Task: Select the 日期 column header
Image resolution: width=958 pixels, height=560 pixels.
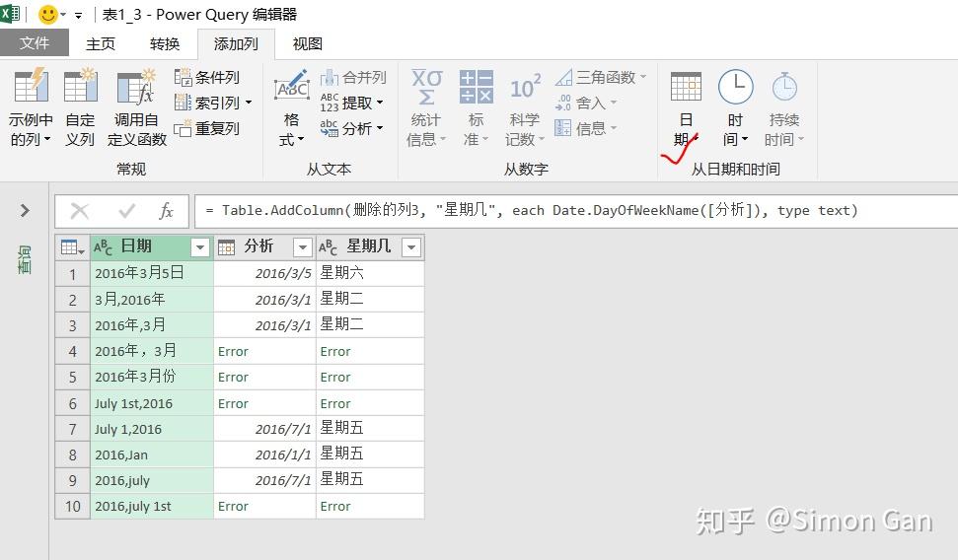Action: [151, 247]
